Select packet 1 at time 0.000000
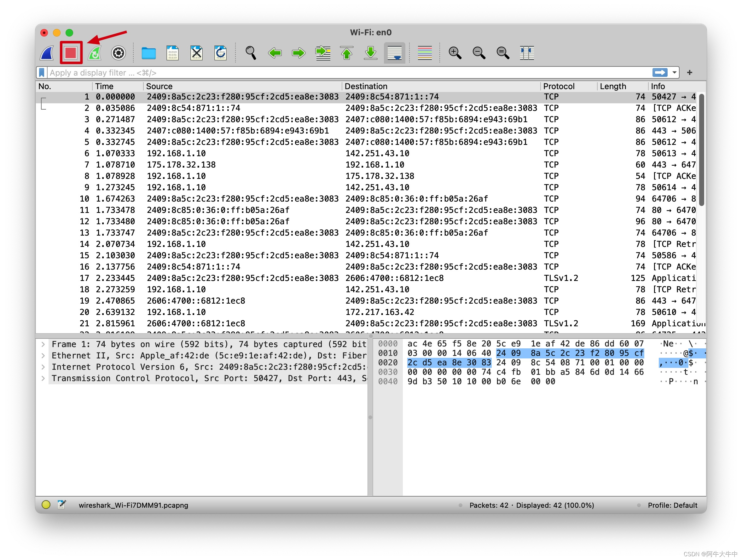Image resolution: width=742 pixels, height=560 pixels. coord(366,97)
